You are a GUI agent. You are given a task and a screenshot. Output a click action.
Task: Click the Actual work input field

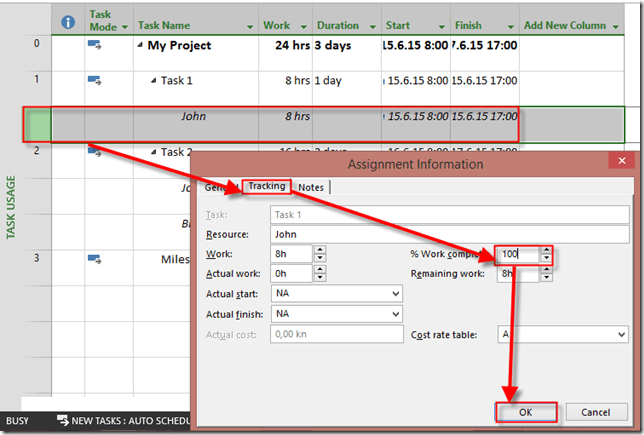point(291,274)
